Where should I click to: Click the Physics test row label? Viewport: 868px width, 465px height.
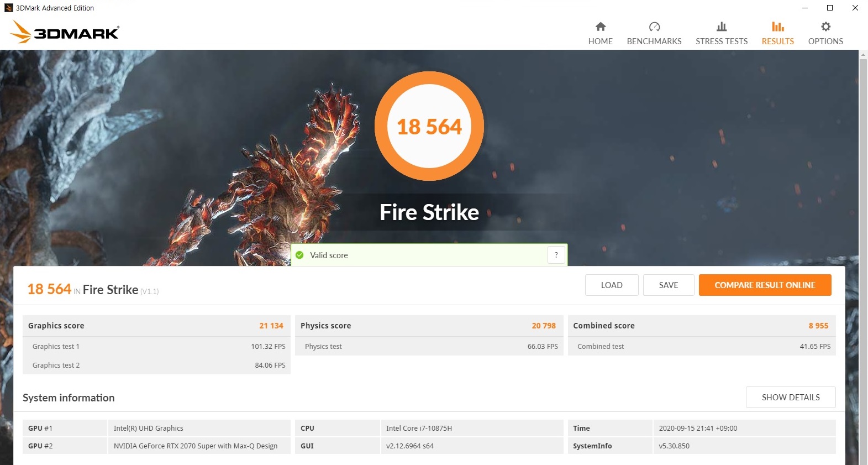pos(323,347)
